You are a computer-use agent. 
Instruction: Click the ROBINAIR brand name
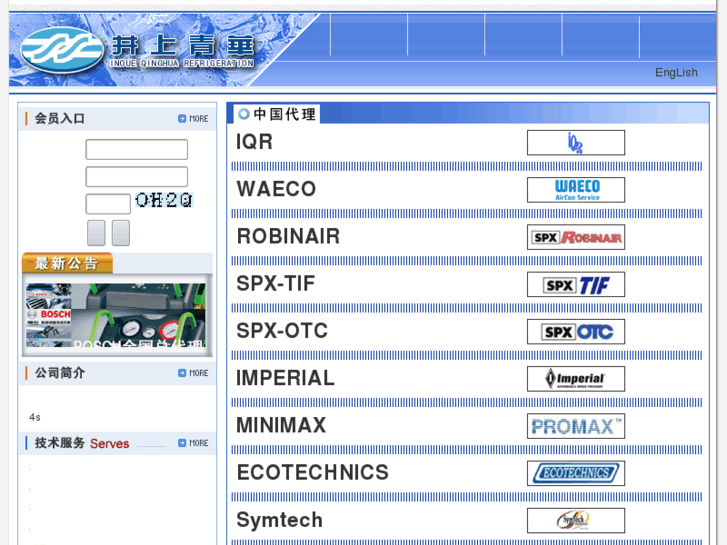coord(288,236)
